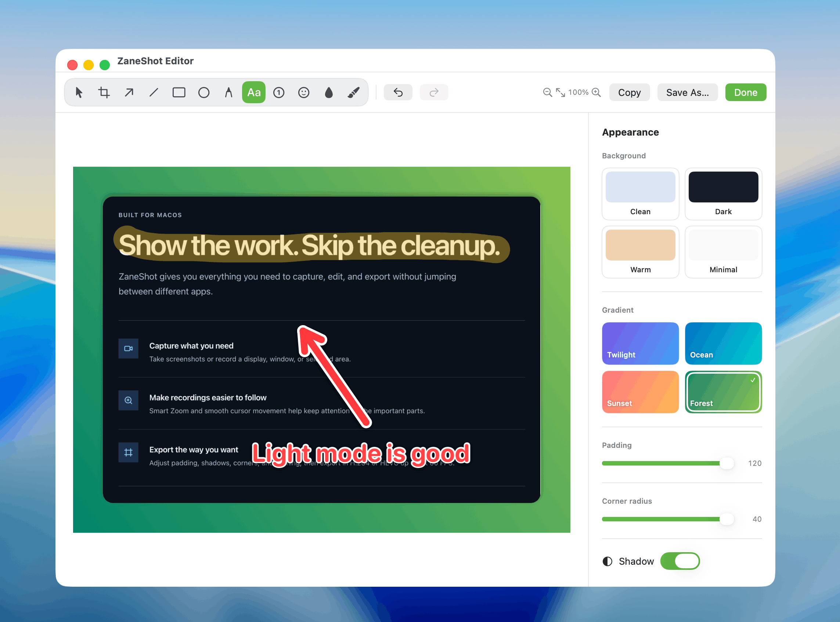840x622 pixels.
Task: Open the Save As dialog
Action: pos(687,92)
